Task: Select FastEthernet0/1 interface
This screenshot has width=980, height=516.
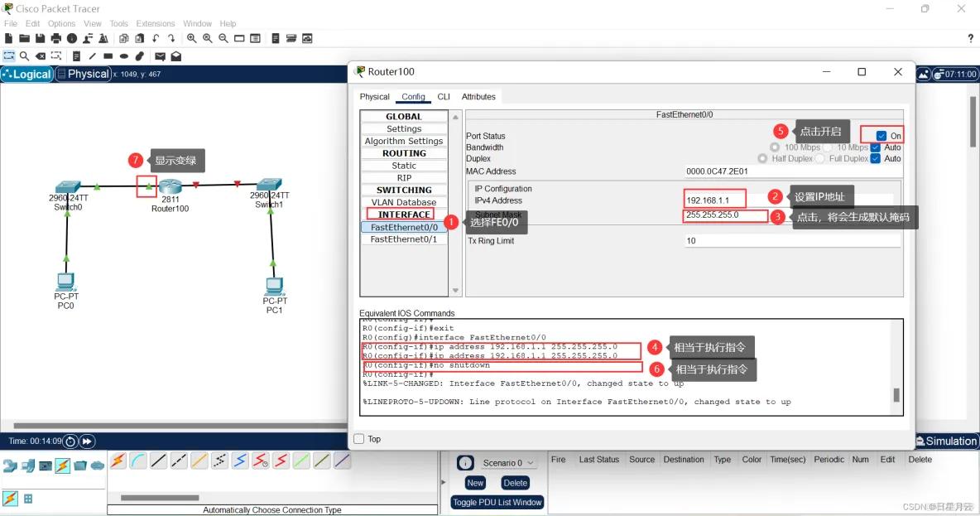Action: pos(404,239)
